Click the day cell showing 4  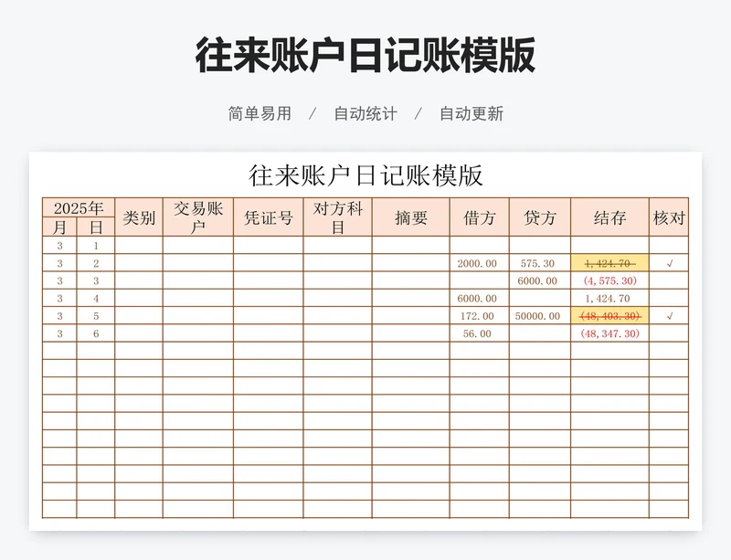coord(96,299)
